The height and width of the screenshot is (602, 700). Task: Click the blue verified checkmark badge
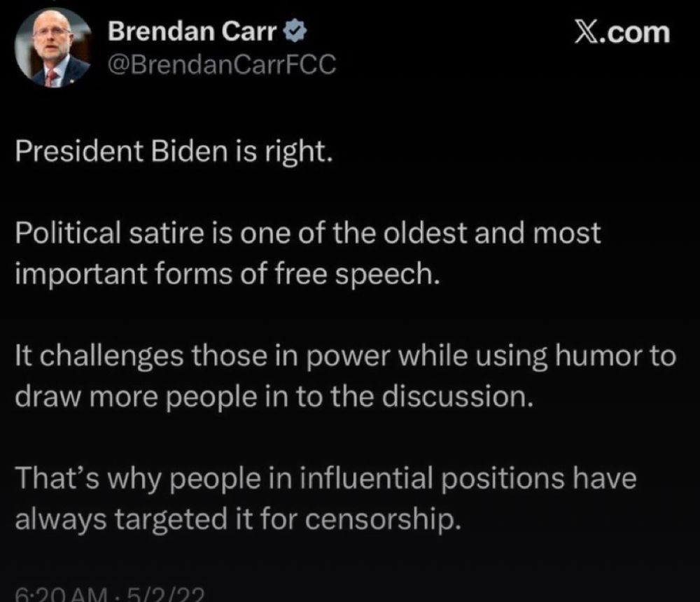click(295, 31)
